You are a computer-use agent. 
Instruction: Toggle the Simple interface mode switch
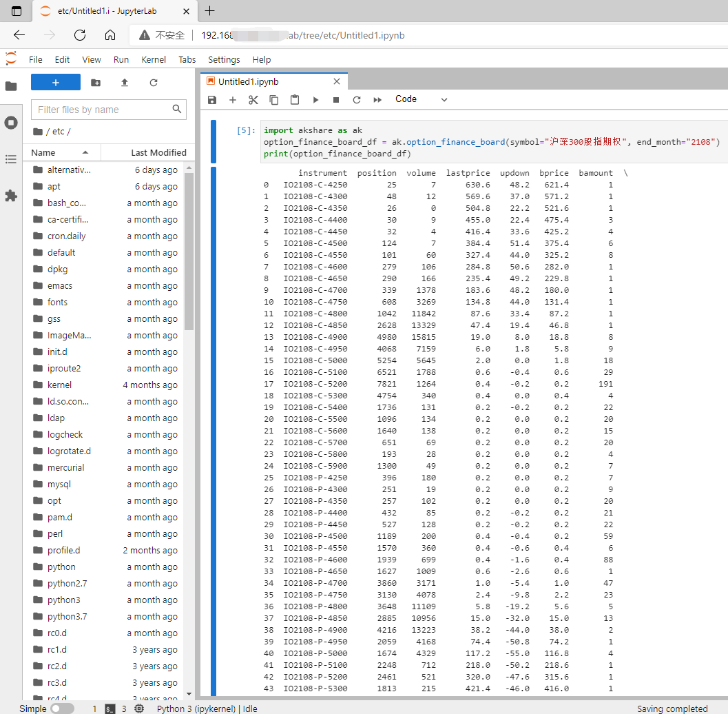tap(62, 708)
